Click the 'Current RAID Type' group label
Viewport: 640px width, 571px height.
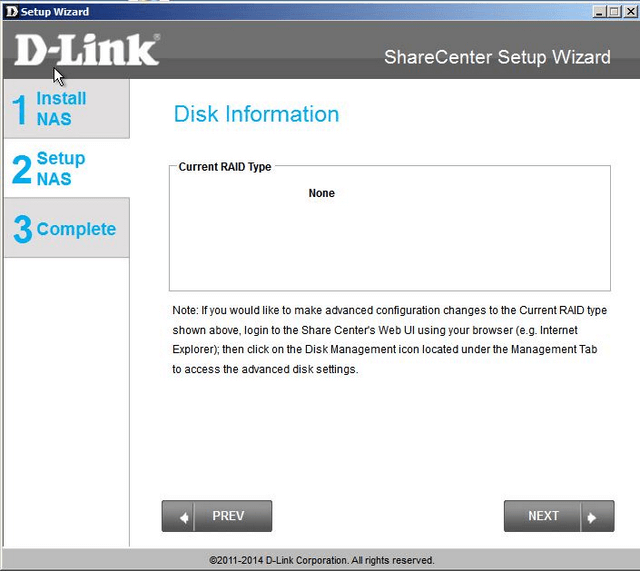[225, 167]
